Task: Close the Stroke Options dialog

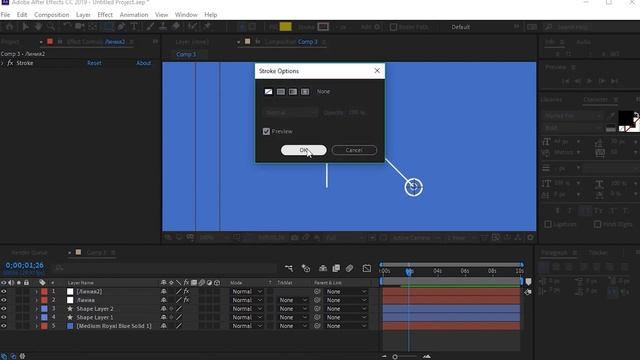Action: tap(377, 71)
